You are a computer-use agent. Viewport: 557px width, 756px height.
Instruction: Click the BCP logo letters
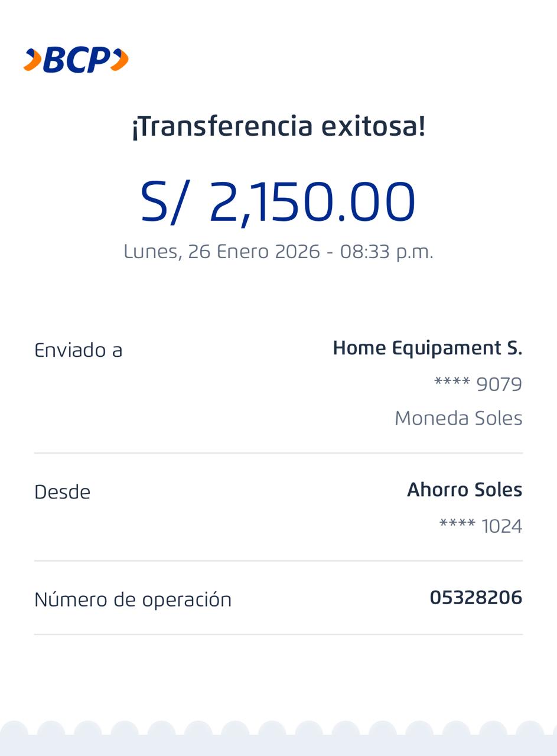[x=77, y=60]
